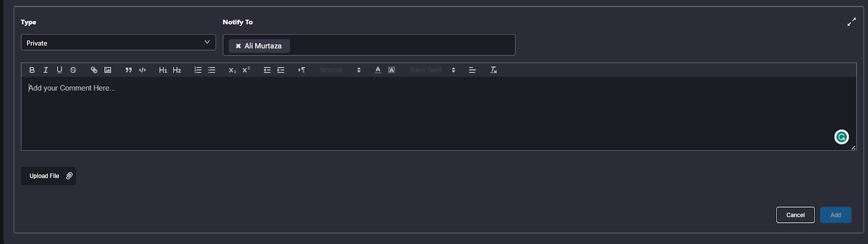This screenshot has height=244, width=868.
Task: Apply strikethrough formatting
Action: tap(73, 70)
